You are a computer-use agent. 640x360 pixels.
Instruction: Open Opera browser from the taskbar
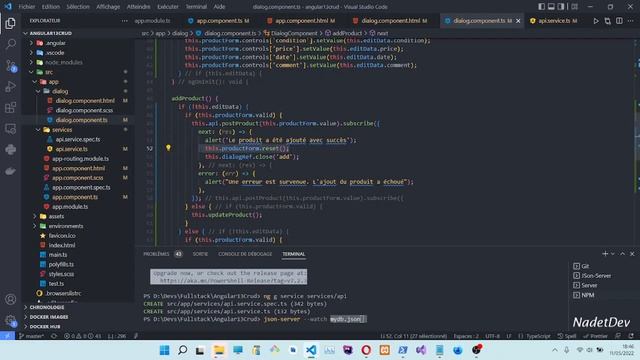point(366,350)
